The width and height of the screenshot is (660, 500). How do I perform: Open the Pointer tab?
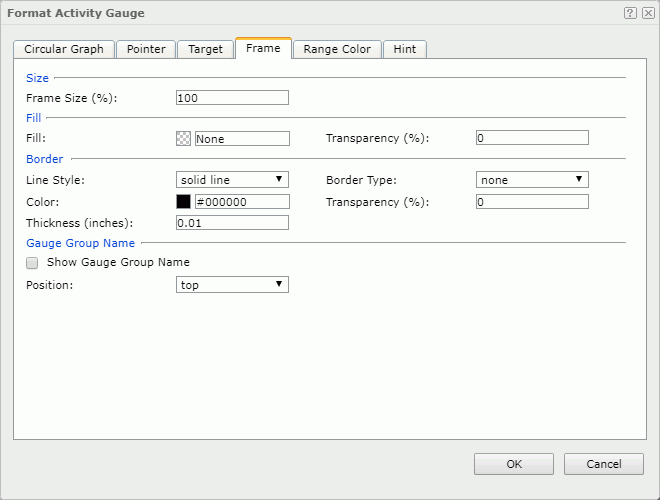tap(146, 49)
